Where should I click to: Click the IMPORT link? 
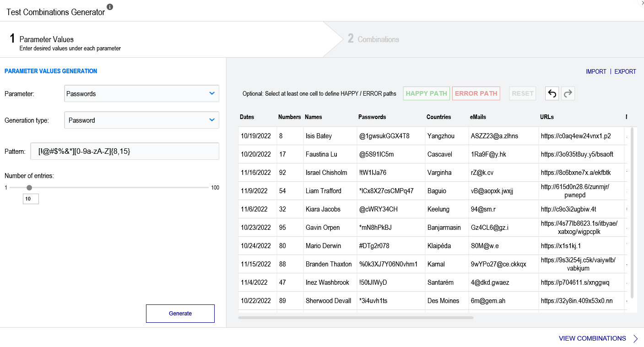click(596, 71)
